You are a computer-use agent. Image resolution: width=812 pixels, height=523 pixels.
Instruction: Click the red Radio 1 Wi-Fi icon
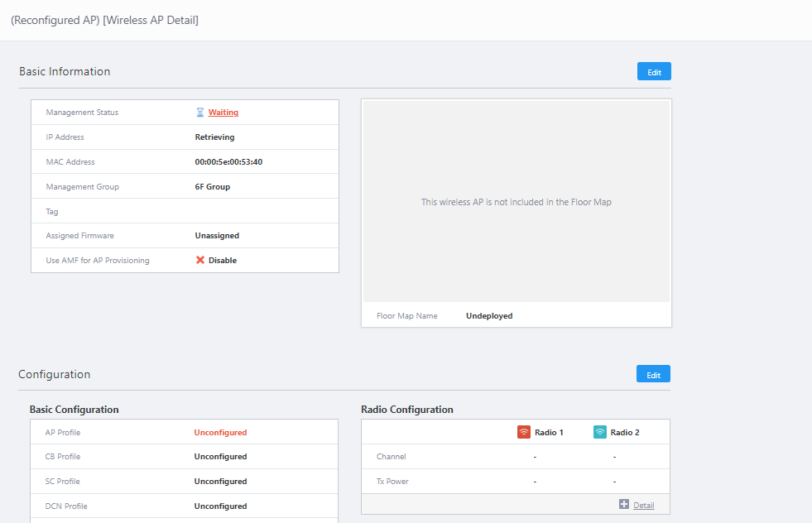coord(524,432)
